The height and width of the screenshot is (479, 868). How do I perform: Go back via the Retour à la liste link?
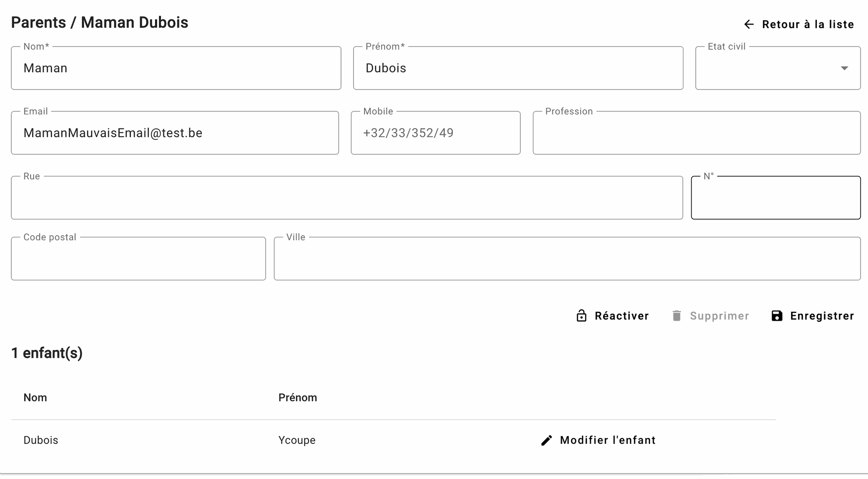(807, 24)
